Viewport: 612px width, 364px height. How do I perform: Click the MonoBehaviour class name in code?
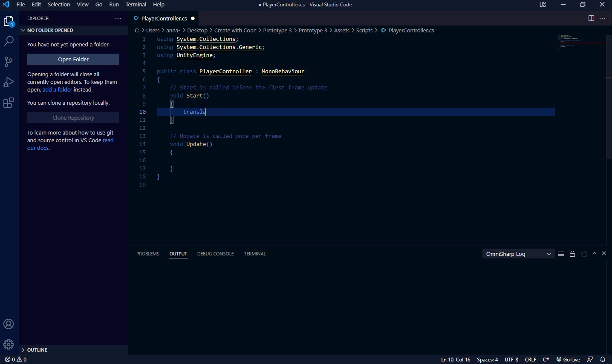[283, 72]
